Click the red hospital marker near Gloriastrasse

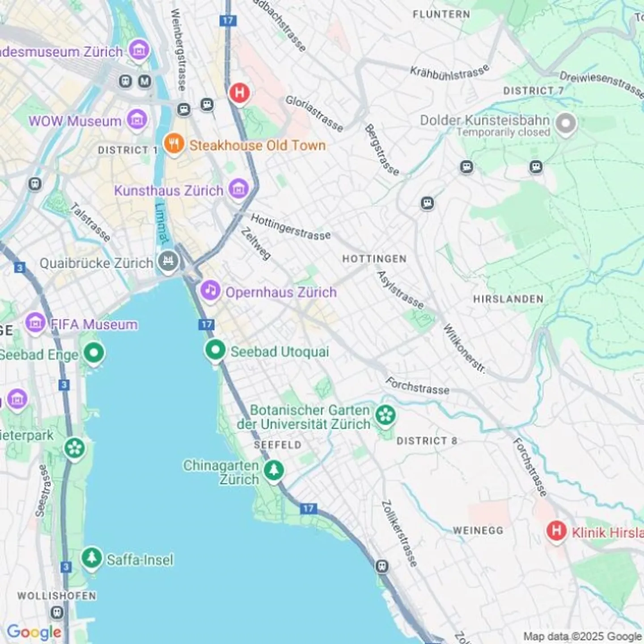point(239,93)
